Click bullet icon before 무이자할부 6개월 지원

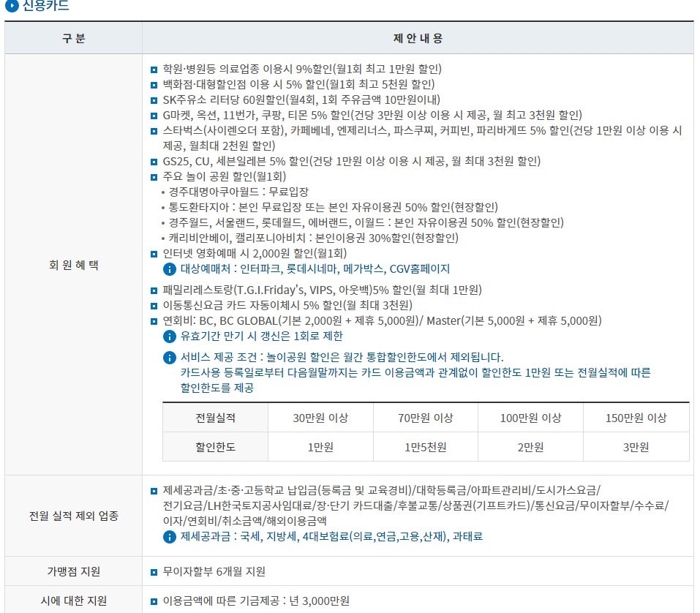154,572
